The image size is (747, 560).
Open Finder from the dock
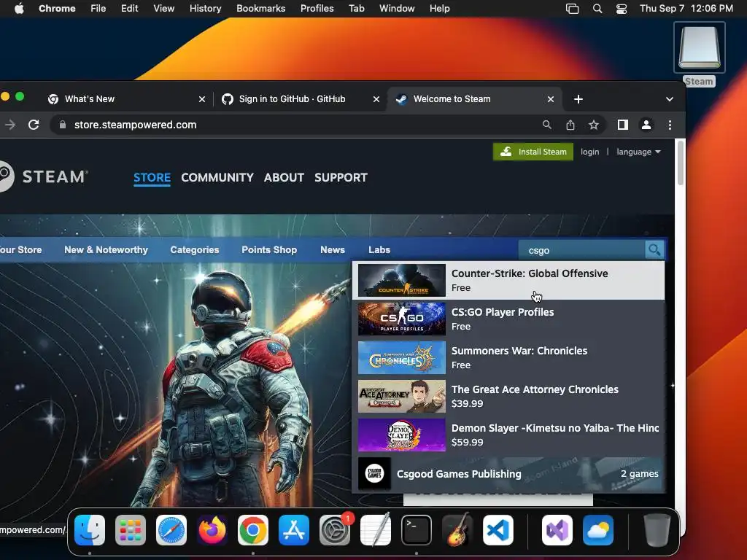coord(90,530)
